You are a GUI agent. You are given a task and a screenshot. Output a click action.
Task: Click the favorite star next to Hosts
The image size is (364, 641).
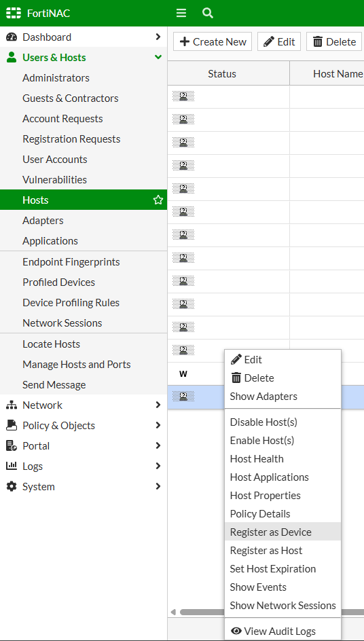[x=158, y=200]
